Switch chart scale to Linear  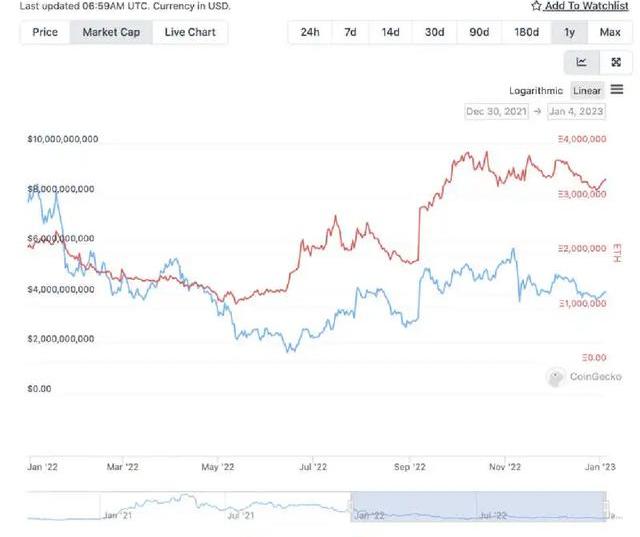(x=587, y=91)
